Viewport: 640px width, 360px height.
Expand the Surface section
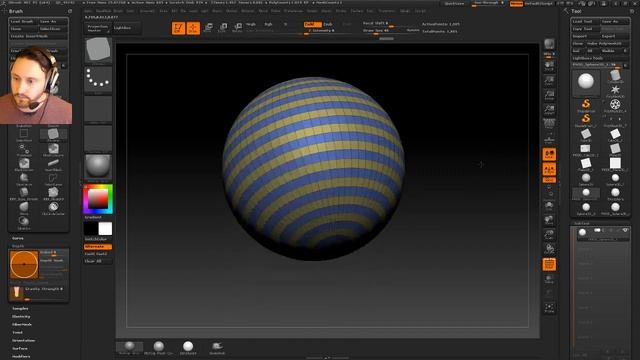pos(20,349)
